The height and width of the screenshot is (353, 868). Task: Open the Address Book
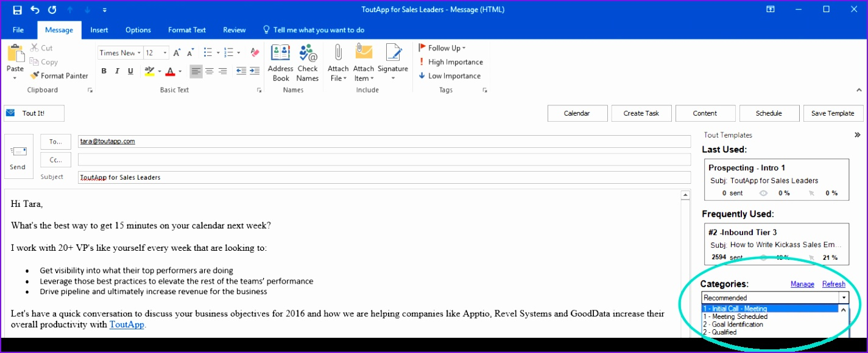(281, 63)
